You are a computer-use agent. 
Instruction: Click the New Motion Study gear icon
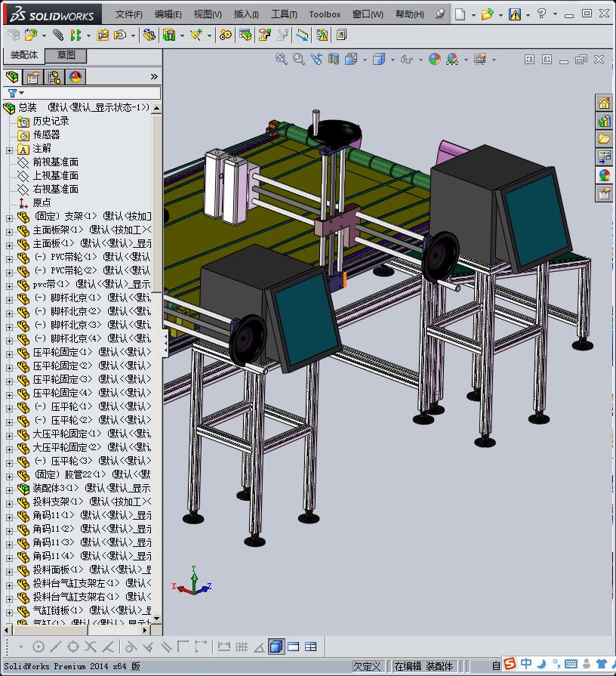point(225,35)
